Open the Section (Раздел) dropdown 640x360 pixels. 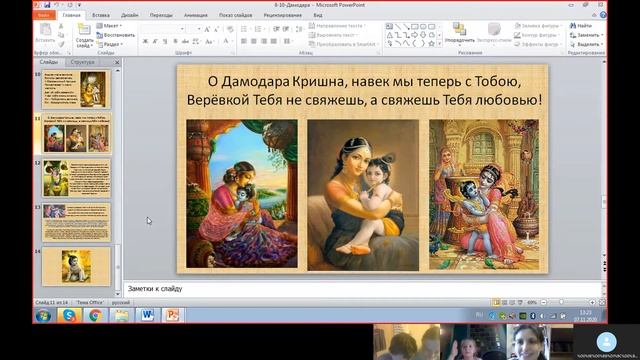pos(110,44)
